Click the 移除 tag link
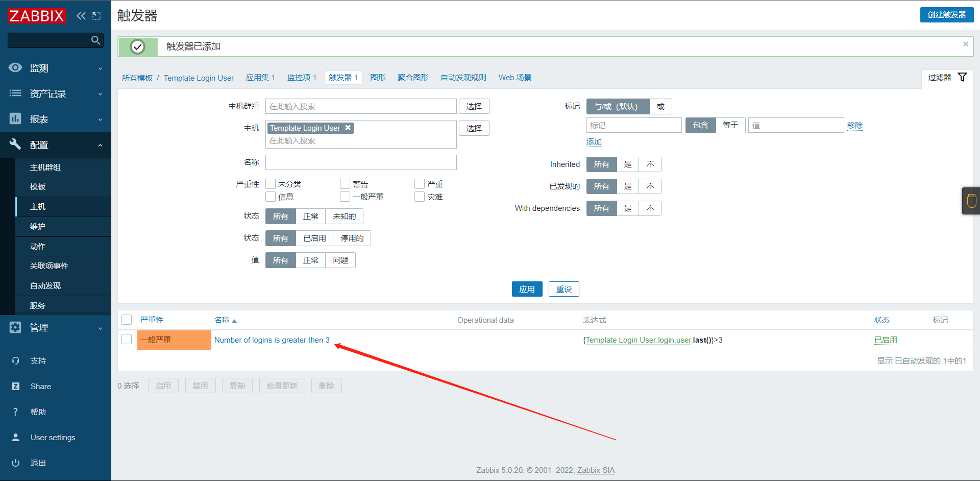This screenshot has height=481, width=980. pyautogui.click(x=855, y=126)
